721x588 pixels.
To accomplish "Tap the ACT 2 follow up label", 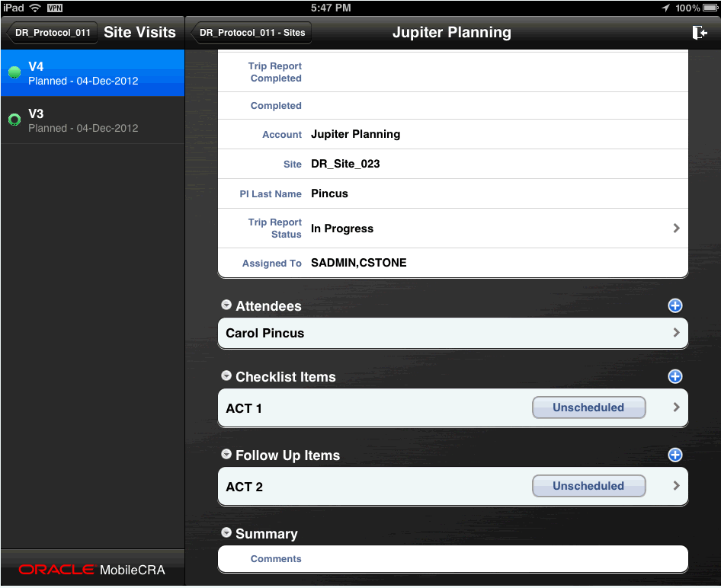I will (244, 487).
